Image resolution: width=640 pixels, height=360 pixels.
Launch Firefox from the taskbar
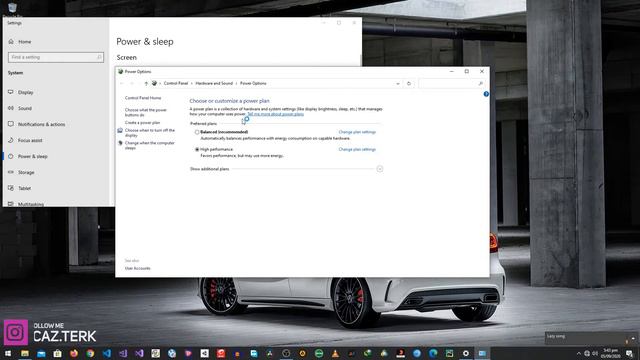[x=74, y=353]
